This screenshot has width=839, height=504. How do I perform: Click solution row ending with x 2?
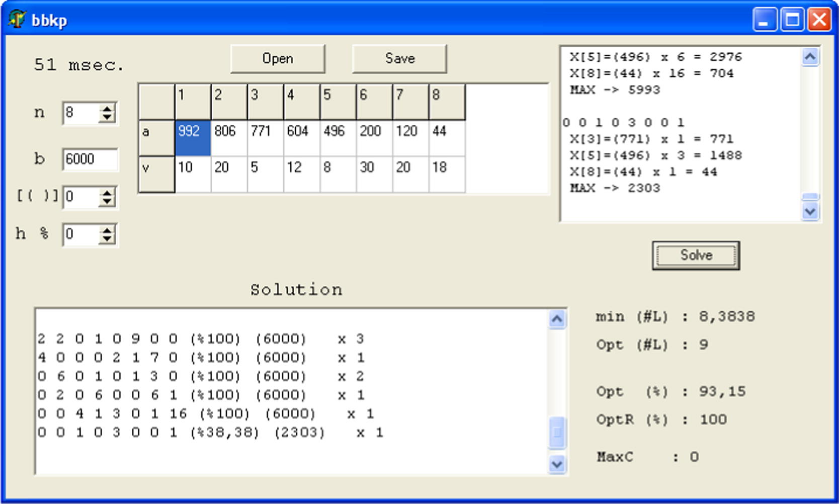coord(201,376)
